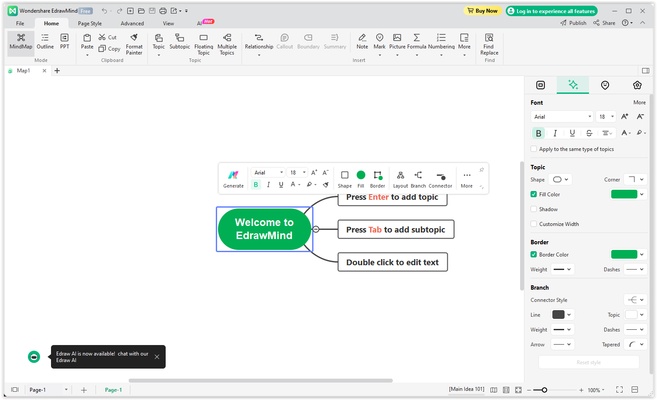The image size is (657, 400).
Task: Open the Edraw AI chat icon
Action: pyautogui.click(x=34, y=356)
